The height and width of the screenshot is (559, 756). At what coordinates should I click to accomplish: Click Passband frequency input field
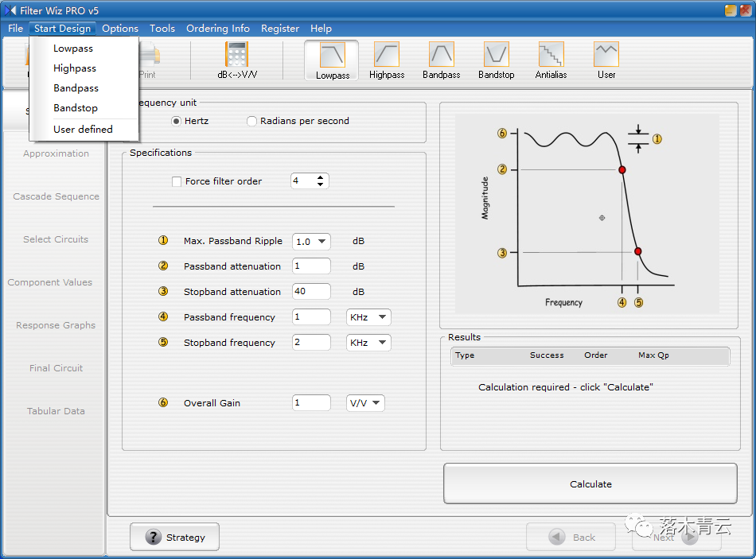pyautogui.click(x=311, y=317)
